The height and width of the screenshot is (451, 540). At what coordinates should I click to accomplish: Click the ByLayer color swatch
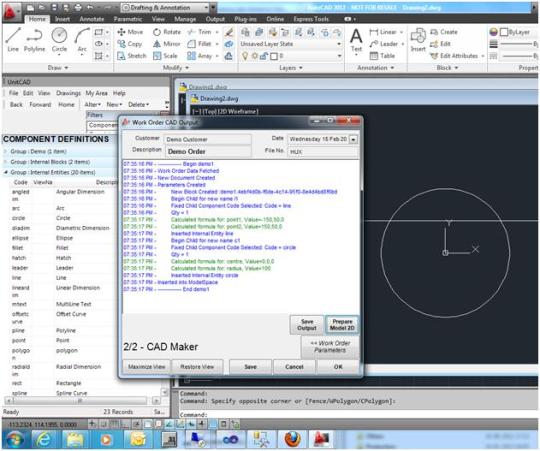coord(504,32)
